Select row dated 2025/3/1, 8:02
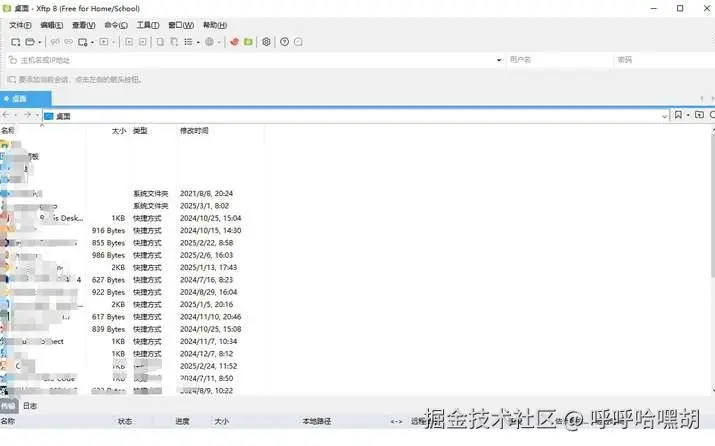This screenshot has width=715, height=446. [131, 206]
